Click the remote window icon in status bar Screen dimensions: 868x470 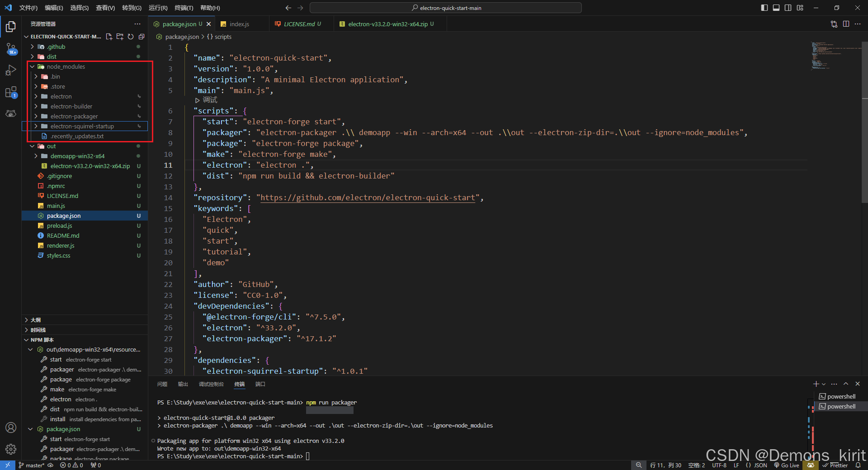click(x=7, y=465)
